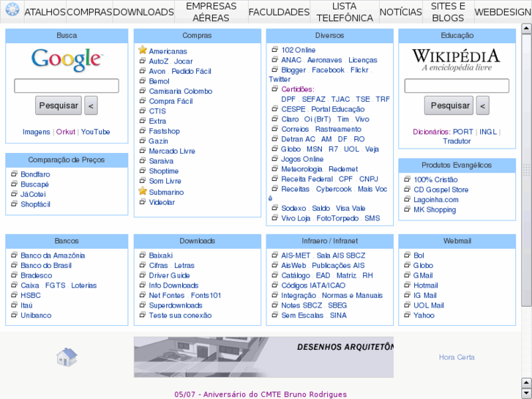Open the NOTÍCIAS menu
This screenshot has width=532, height=399.
point(401,12)
